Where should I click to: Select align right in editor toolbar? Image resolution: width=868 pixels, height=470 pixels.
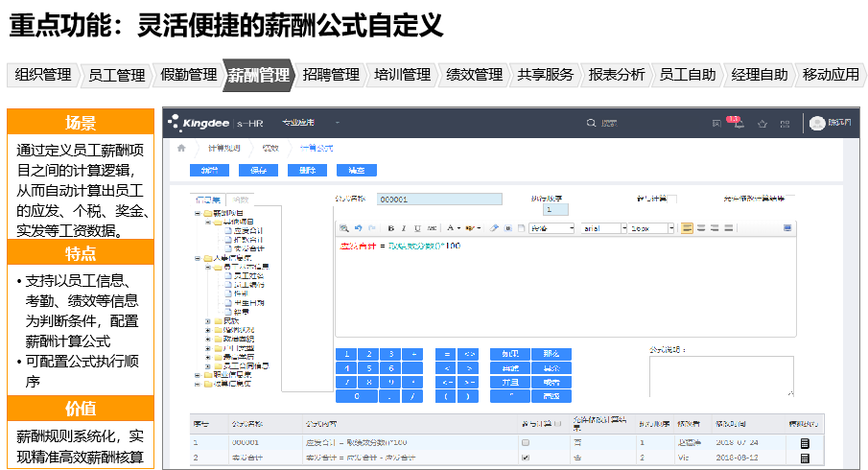point(715,228)
